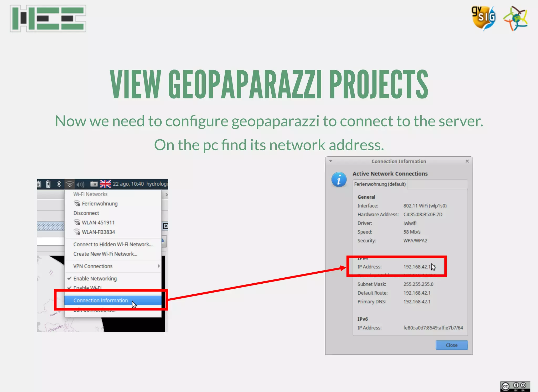Image resolution: width=538 pixels, height=392 pixels.
Task: Click the Primary DNS 192.168.42.1 value
Action: (417, 301)
